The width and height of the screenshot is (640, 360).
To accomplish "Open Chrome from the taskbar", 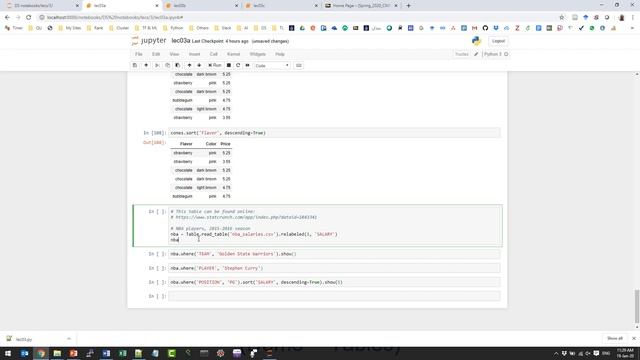I will (41, 353).
